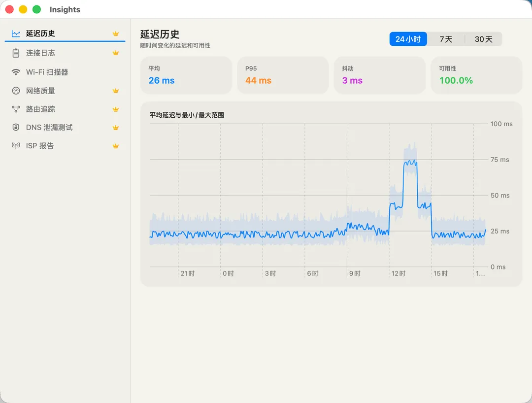Click the crown badge beside ISP 报告
Image resolution: width=532 pixels, height=403 pixels.
pyautogui.click(x=116, y=146)
